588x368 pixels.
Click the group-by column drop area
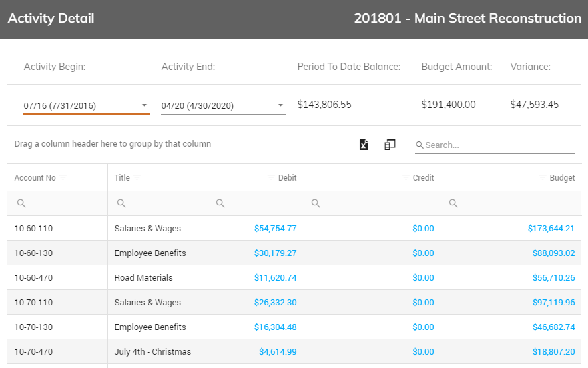pyautogui.click(x=113, y=144)
